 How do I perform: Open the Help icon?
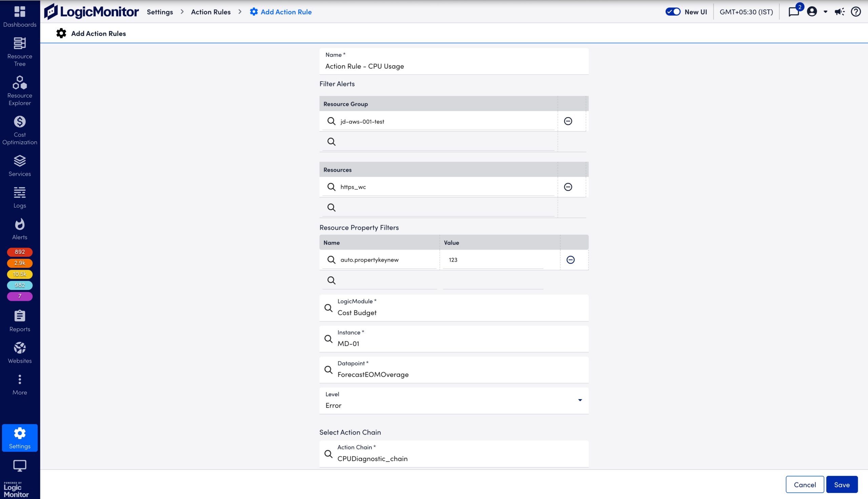(x=856, y=12)
